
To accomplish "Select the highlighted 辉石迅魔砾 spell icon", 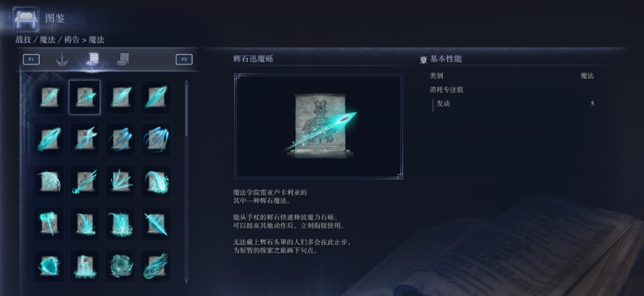I will coord(85,97).
